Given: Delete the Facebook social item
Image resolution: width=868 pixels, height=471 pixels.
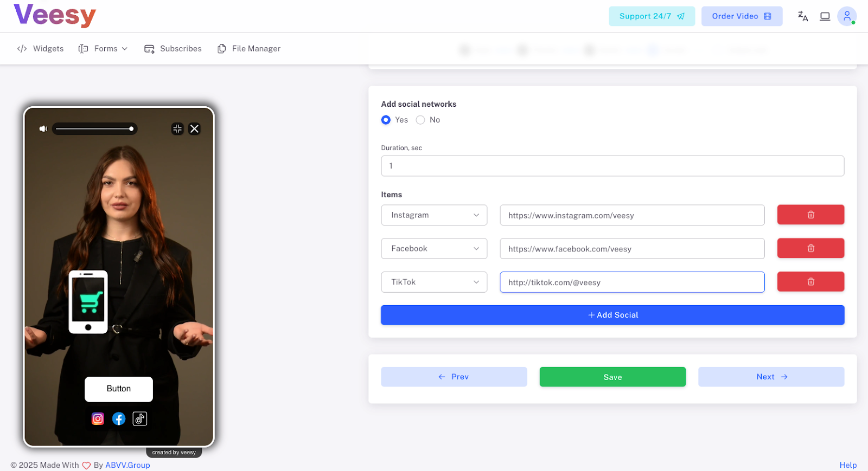Looking at the screenshot, I should point(810,248).
